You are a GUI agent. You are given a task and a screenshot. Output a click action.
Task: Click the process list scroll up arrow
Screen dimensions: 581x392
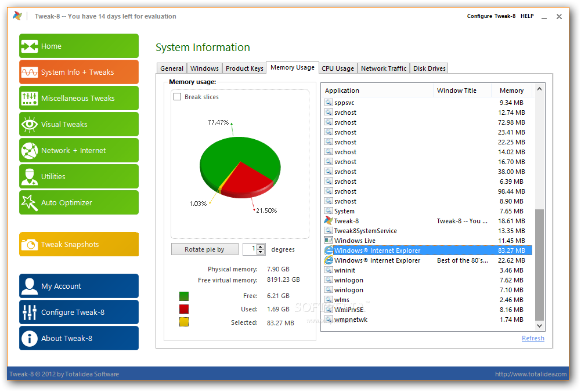click(540, 89)
